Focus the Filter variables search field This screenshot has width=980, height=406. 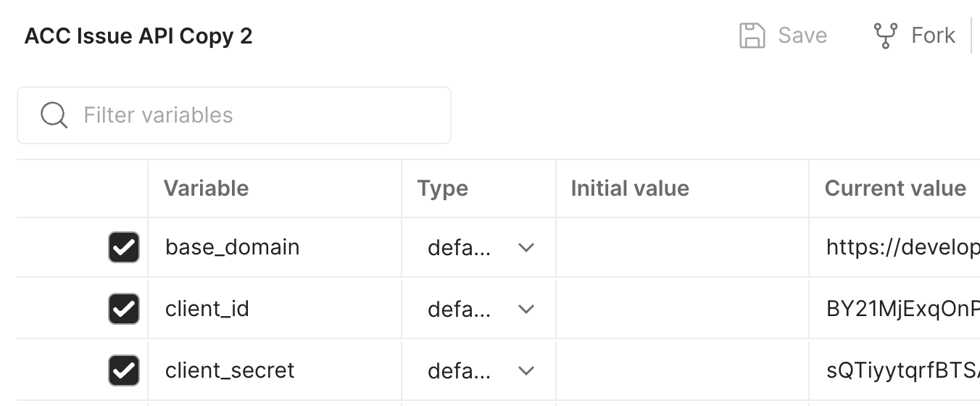pos(234,115)
